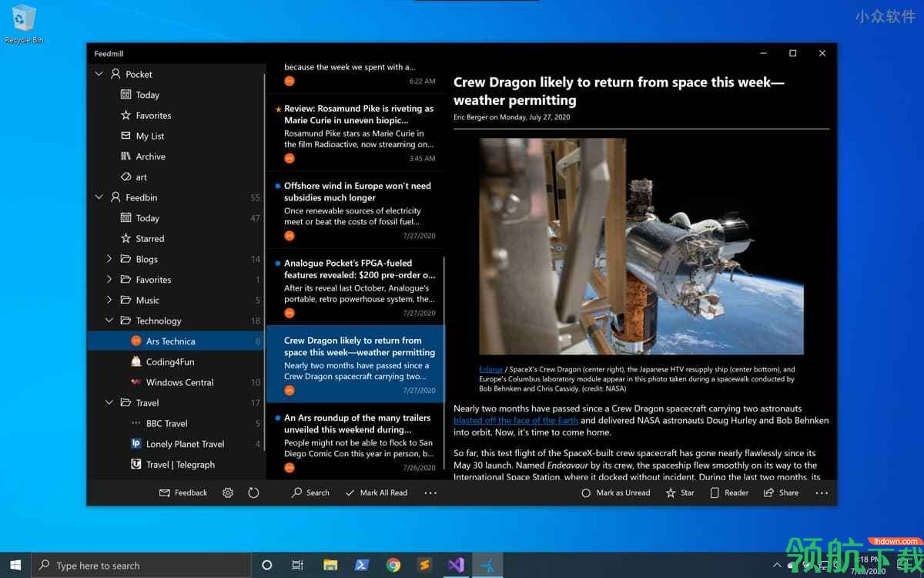Open Starred items in Feedbin
Viewport: 924px width, 578px height.
pos(176,238)
